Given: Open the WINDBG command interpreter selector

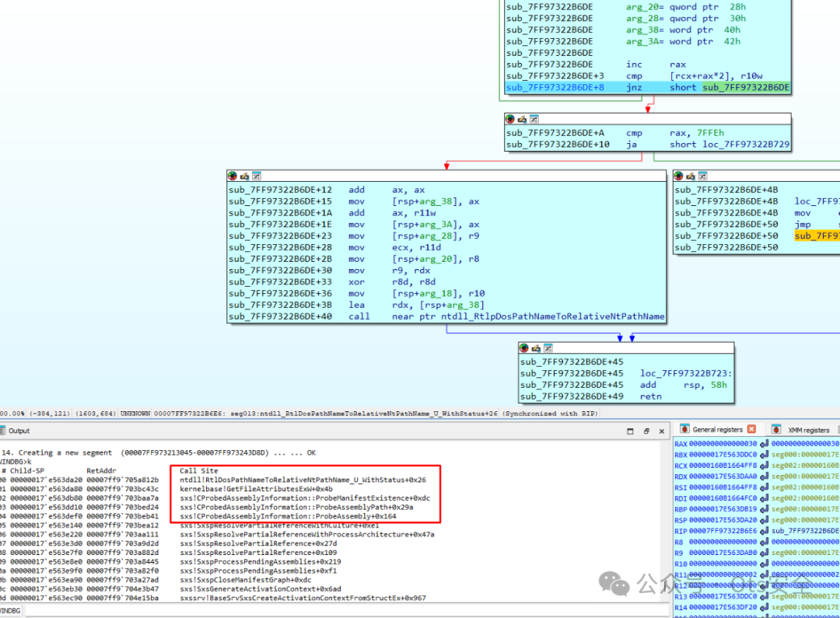Looking at the screenshot, I should [x=10, y=610].
